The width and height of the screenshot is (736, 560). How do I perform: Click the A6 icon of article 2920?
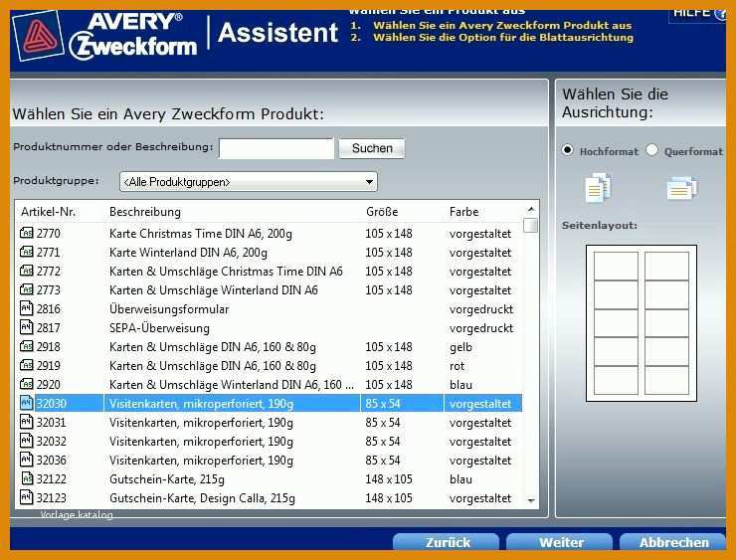26,384
